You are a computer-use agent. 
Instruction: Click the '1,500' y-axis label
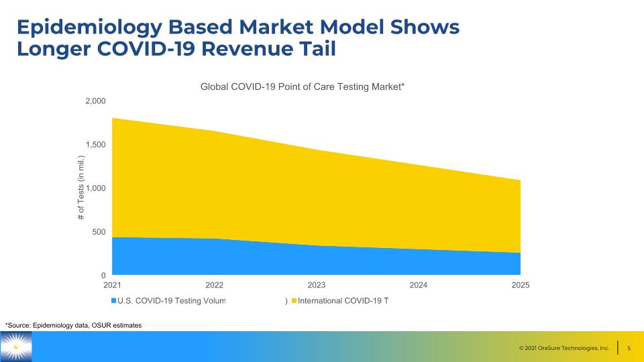point(95,145)
